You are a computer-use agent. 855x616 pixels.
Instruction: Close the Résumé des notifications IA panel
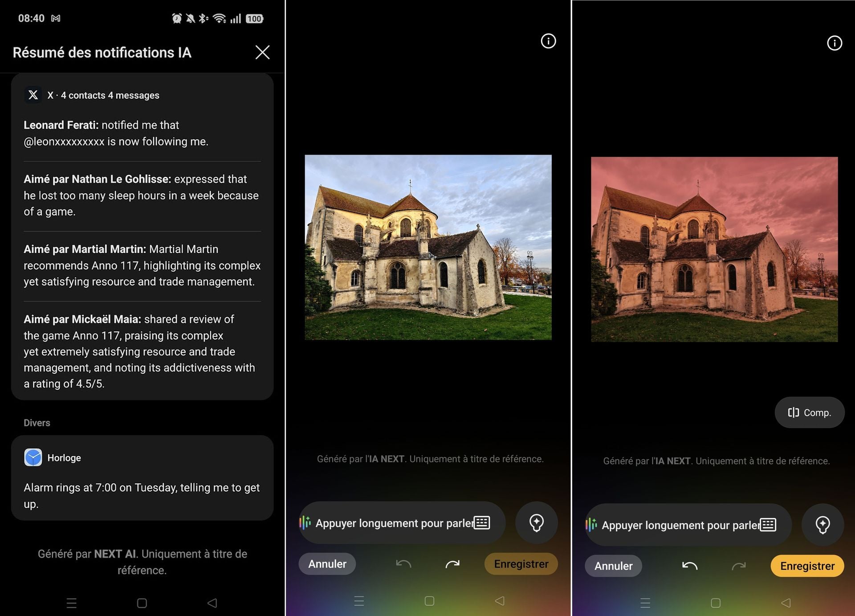click(262, 53)
